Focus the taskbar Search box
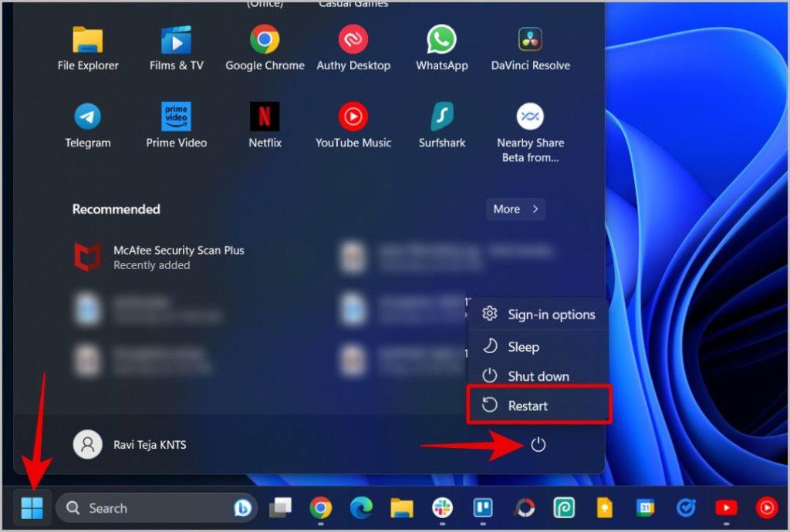The height and width of the screenshot is (532, 790). pyautogui.click(x=156, y=508)
